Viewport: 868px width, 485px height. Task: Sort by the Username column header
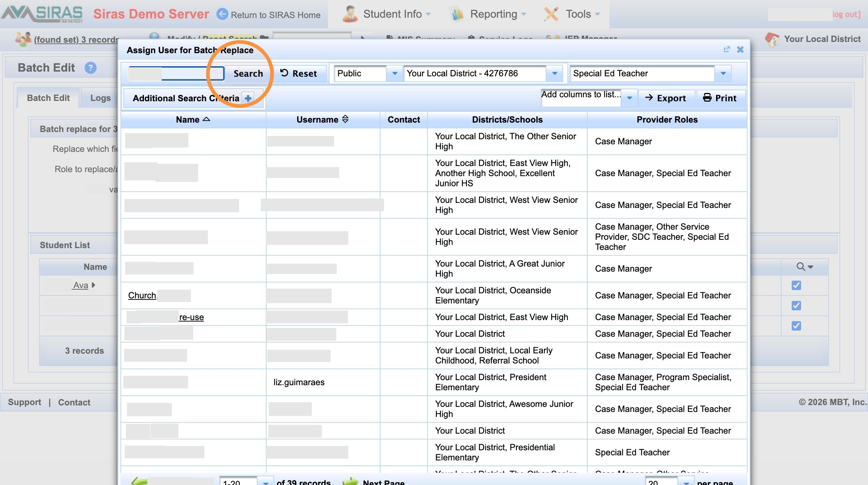pyautogui.click(x=323, y=120)
